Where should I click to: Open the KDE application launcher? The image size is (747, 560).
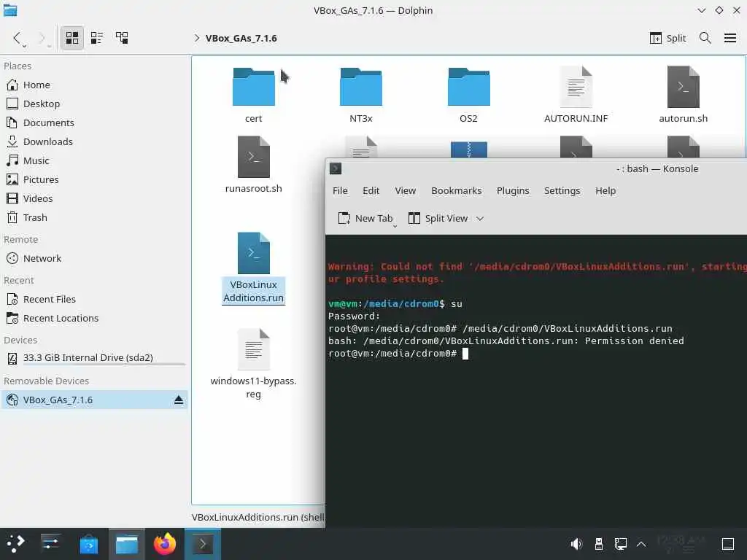(x=15, y=544)
